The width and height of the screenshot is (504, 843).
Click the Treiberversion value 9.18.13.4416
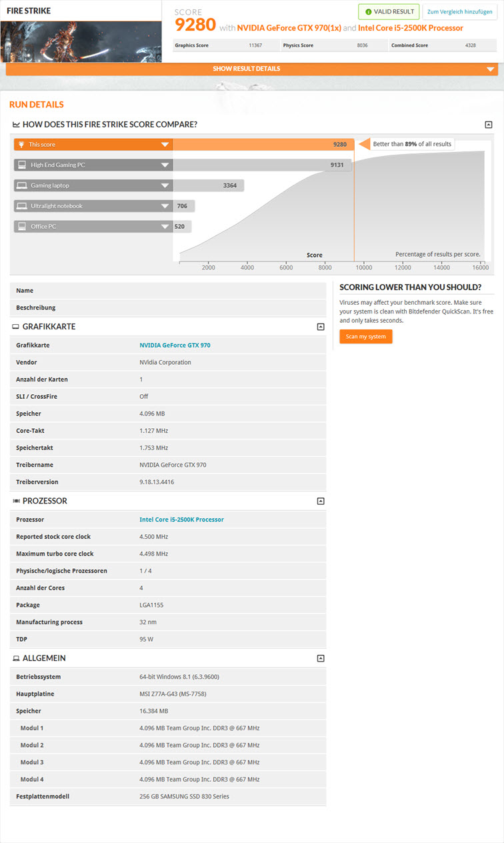[x=157, y=482]
